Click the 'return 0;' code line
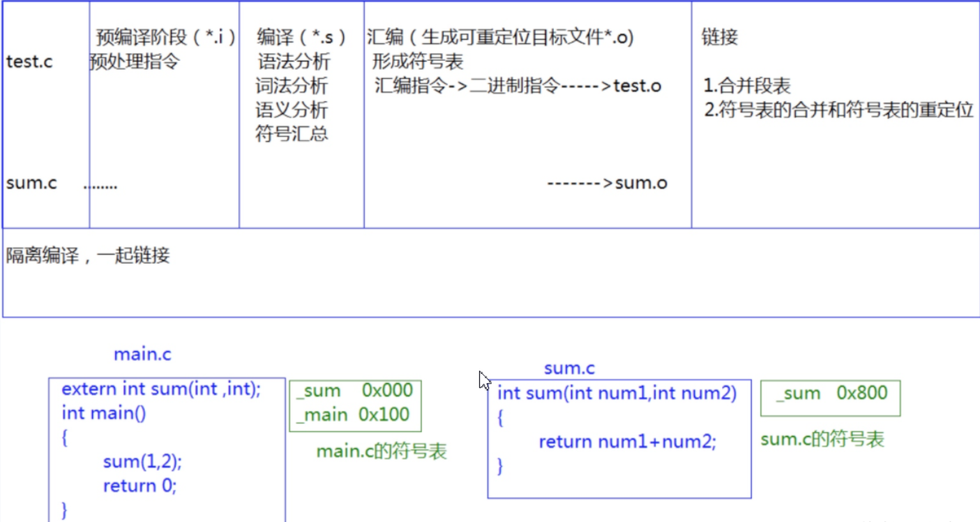The width and height of the screenshot is (980, 522). pos(140,486)
